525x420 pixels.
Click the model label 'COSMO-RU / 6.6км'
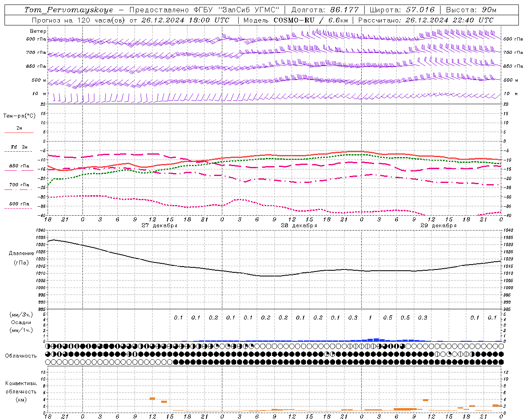311,20
